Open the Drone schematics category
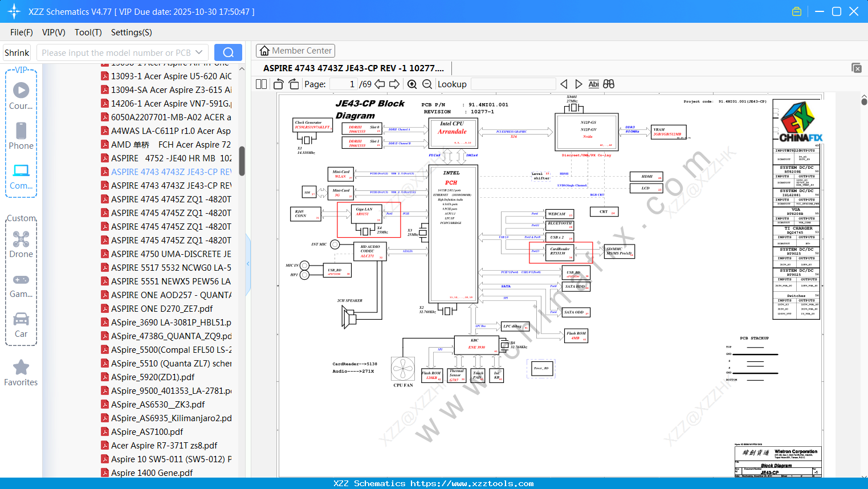 (21, 244)
